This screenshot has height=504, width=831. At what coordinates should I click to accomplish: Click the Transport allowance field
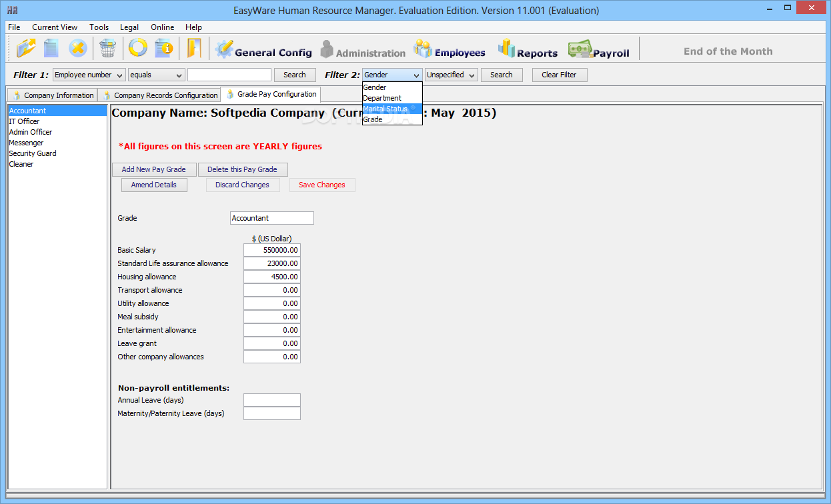coord(272,290)
